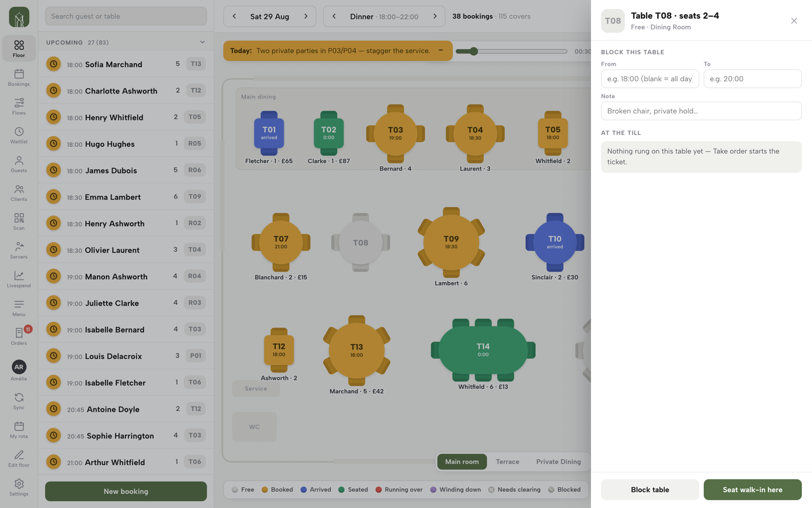The image size is (812, 508).
Task: Open My rota calendar icon
Action: coord(19,430)
